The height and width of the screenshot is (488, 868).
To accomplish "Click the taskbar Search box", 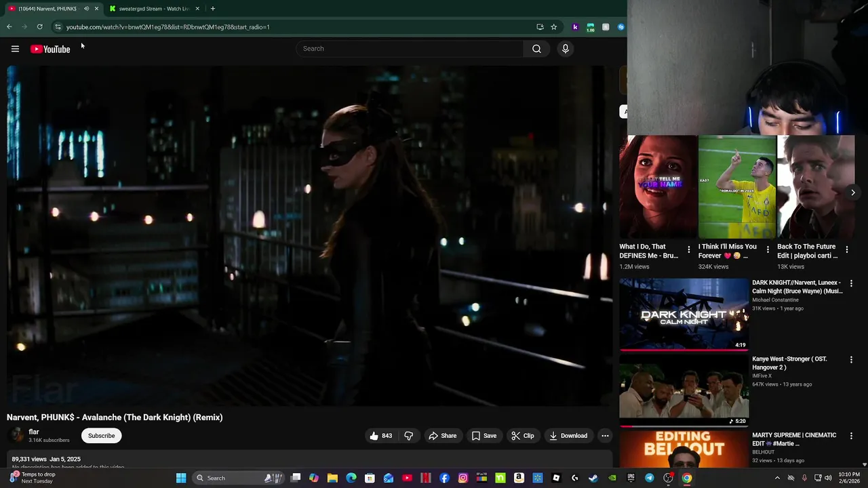I will pos(237,478).
